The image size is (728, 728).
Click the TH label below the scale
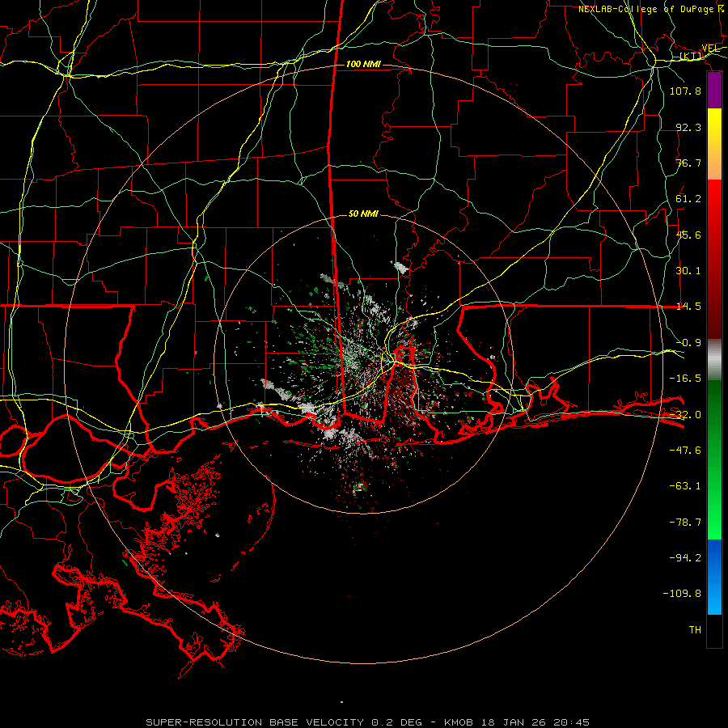[695, 630]
